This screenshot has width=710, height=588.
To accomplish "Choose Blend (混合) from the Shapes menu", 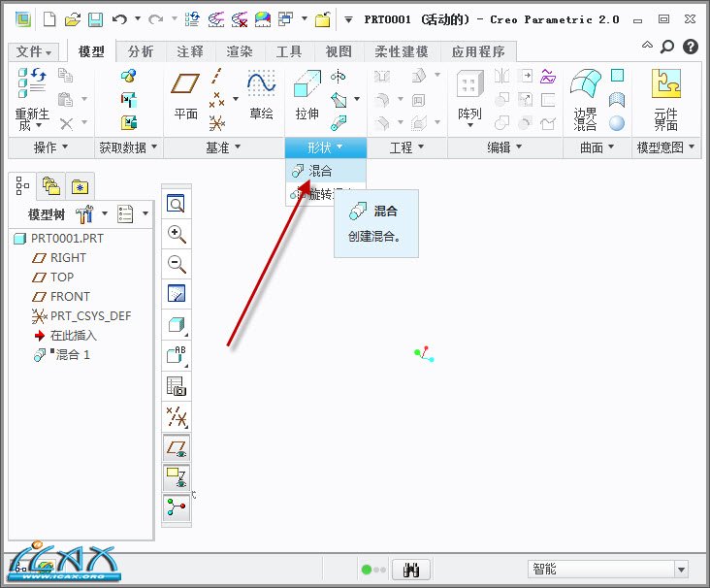I will pos(325,171).
